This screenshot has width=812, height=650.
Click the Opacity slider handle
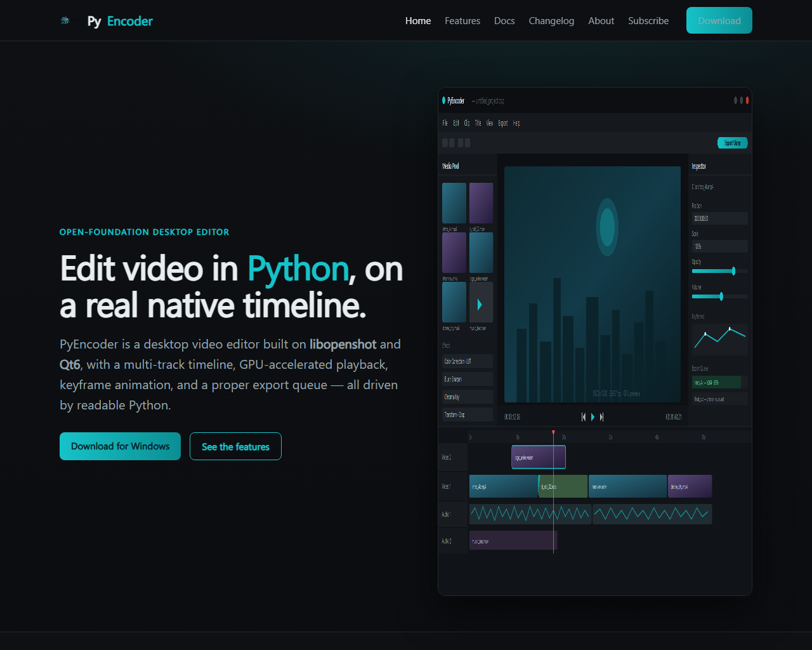733,271
